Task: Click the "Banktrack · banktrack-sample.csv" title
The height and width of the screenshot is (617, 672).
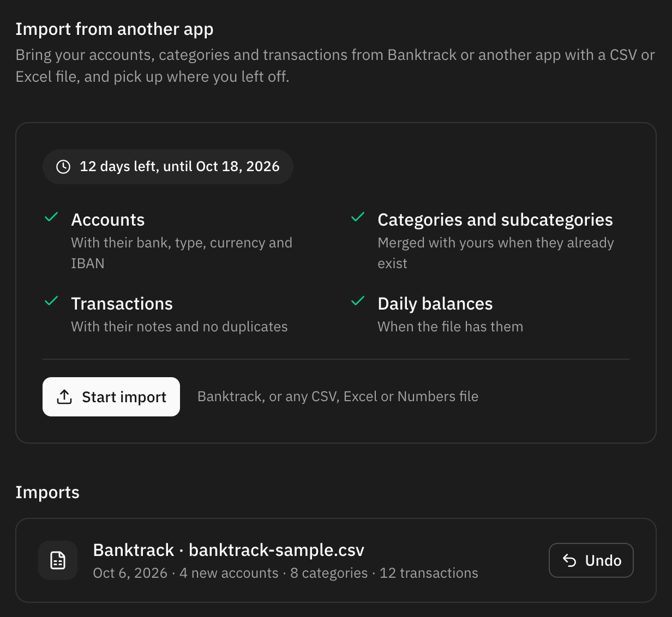Action: [229, 550]
